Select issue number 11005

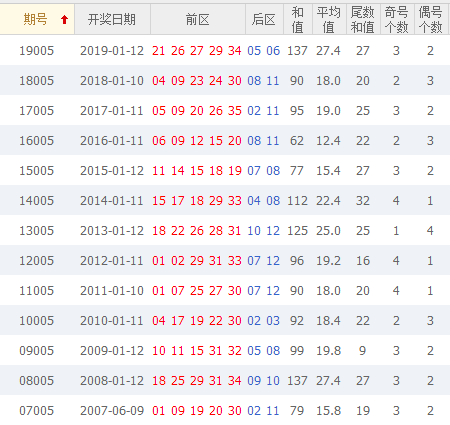pyautogui.click(x=36, y=291)
